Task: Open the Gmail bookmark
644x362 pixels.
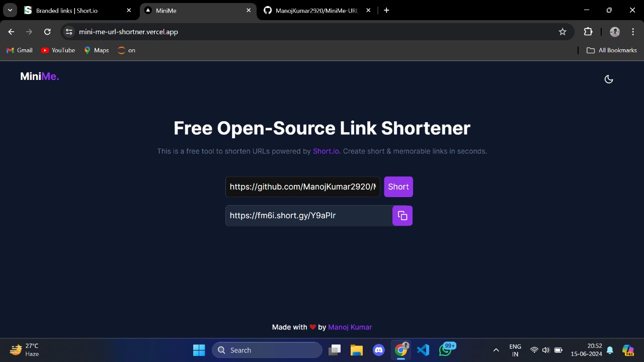Action: (x=20, y=50)
